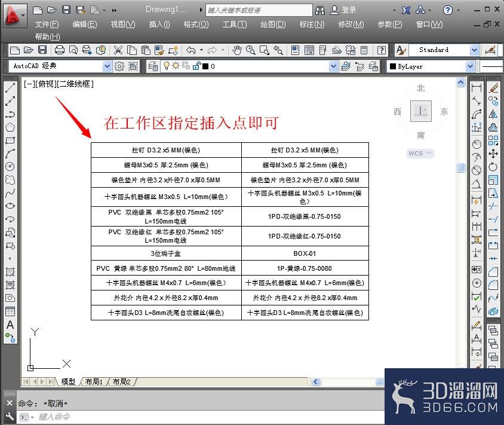The image size is (504, 425).
Task: Click the table cell BOX-01
Action: coord(305,253)
